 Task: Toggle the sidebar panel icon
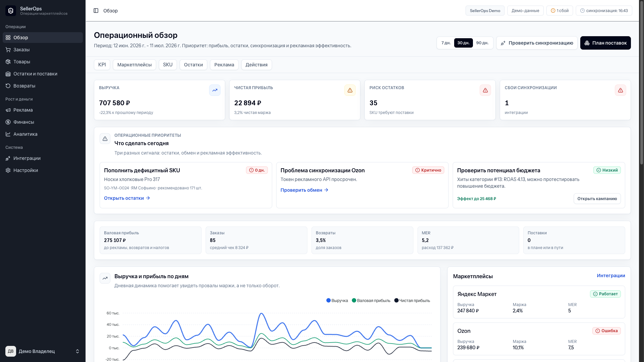tap(96, 11)
